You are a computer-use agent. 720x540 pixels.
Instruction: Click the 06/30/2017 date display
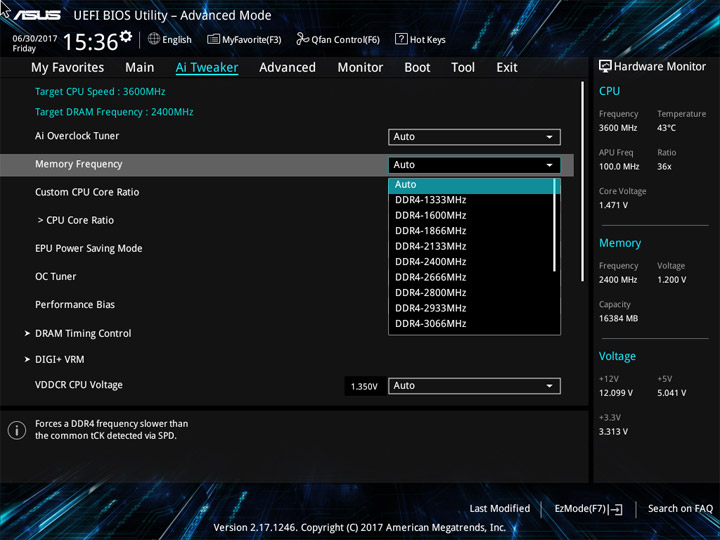pyautogui.click(x=34, y=39)
